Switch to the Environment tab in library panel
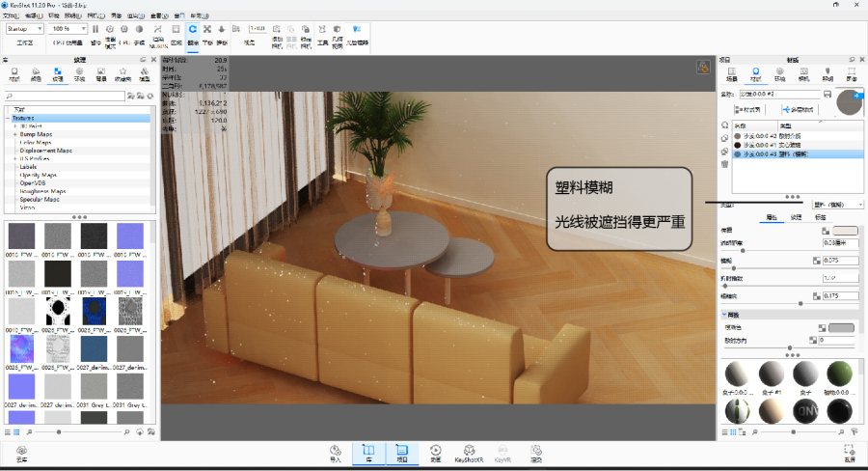This screenshot has width=868, height=471. point(80,72)
